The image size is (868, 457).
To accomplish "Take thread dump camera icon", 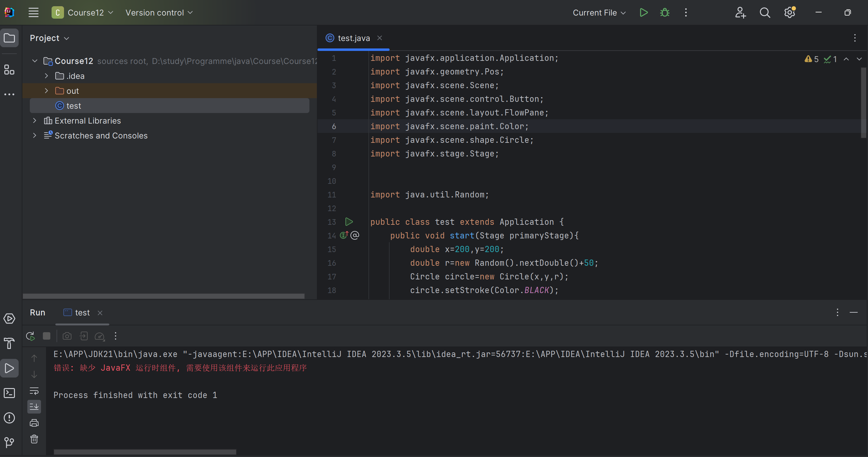I will [67, 336].
